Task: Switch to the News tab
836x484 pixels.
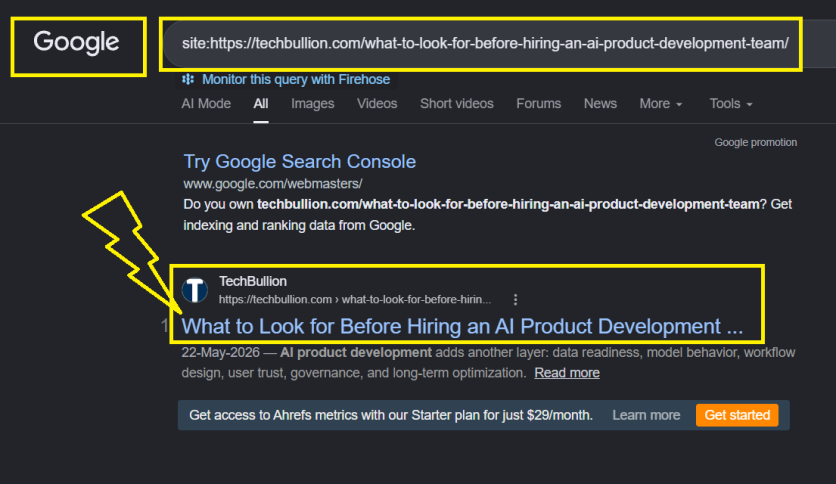Action: 600,103
